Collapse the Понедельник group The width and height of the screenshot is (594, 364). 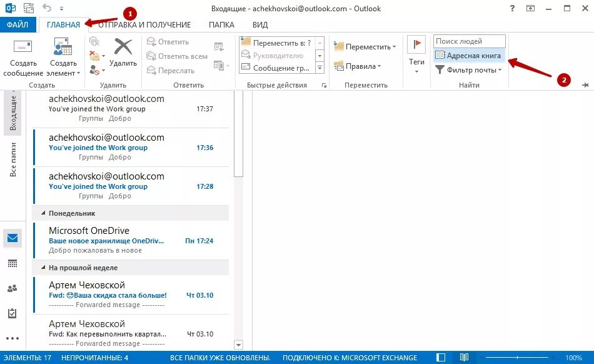[x=43, y=213]
